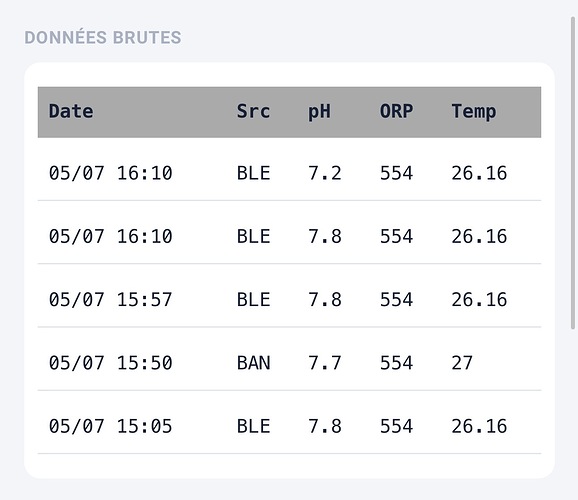The image size is (578, 500).
Task: Click pH value 7.2 in the first row
Action: pos(324,173)
